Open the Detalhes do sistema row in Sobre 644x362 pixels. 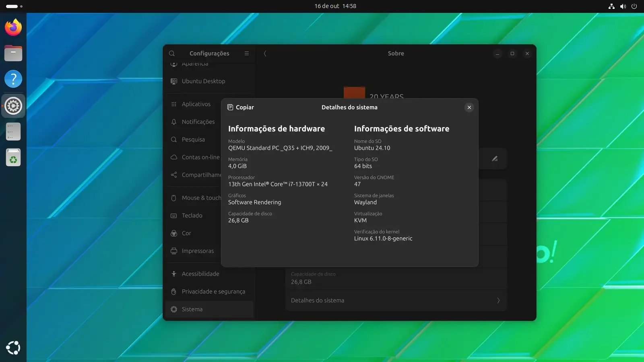[x=396, y=300]
